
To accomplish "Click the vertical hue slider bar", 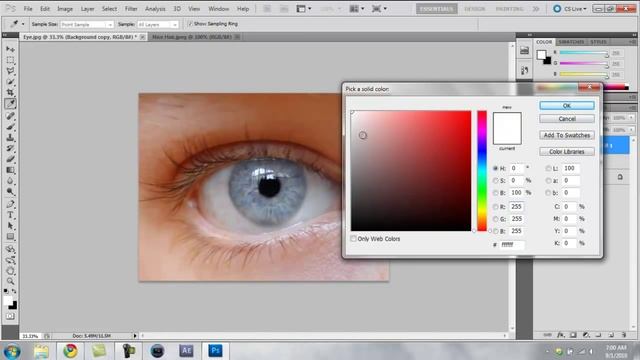I will click(482, 171).
